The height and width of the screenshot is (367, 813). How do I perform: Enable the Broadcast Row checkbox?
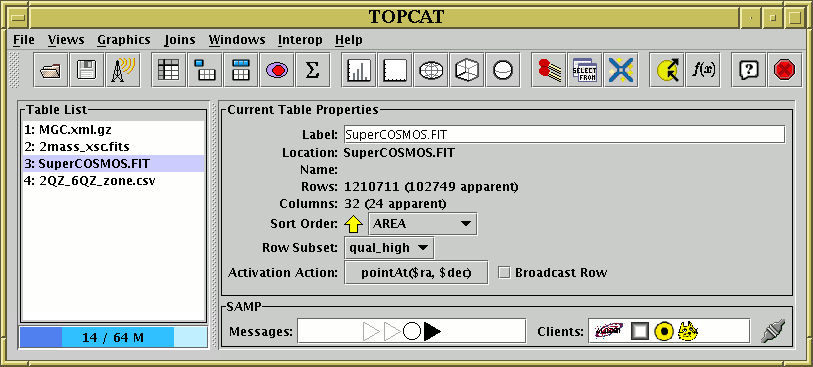504,273
